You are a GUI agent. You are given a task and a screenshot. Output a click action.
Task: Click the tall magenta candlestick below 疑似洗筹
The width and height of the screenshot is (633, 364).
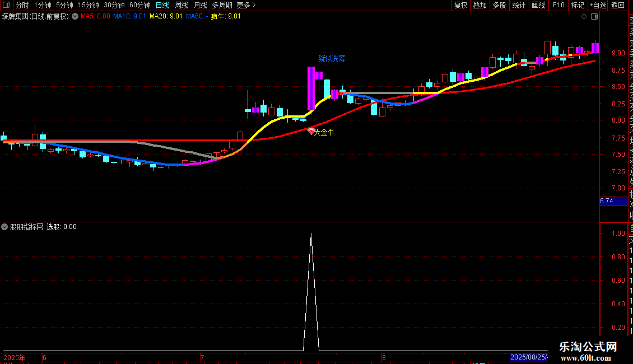pos(311,88)
